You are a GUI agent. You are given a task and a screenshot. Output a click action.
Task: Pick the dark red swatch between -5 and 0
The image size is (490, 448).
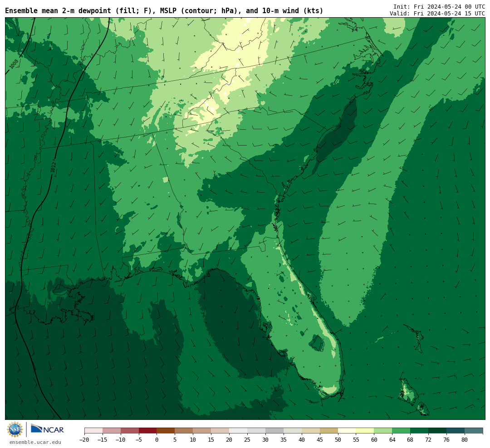(x=148, y=431)
